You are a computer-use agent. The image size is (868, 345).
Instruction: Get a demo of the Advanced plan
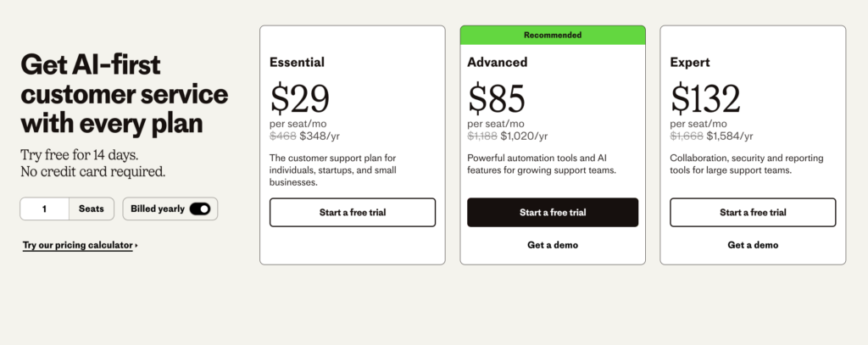click(553, 245)
